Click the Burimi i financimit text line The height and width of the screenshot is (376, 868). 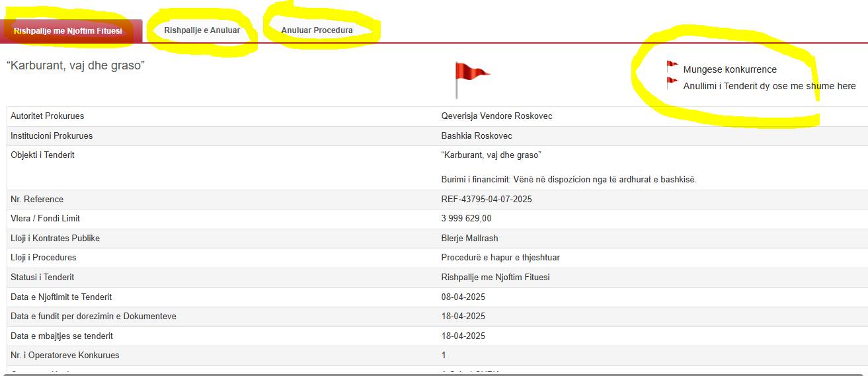click(569, 180)
